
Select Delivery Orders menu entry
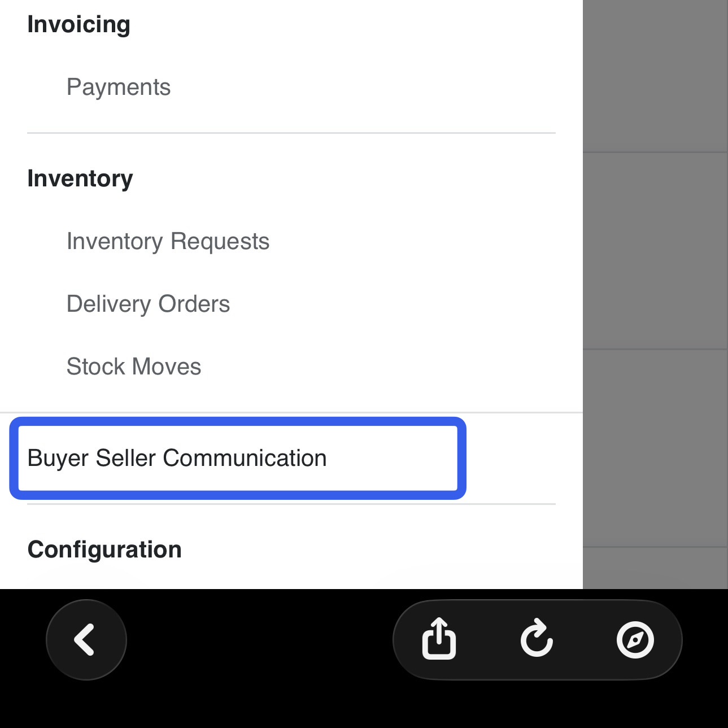pyautogui.click(x=148, y=304)
